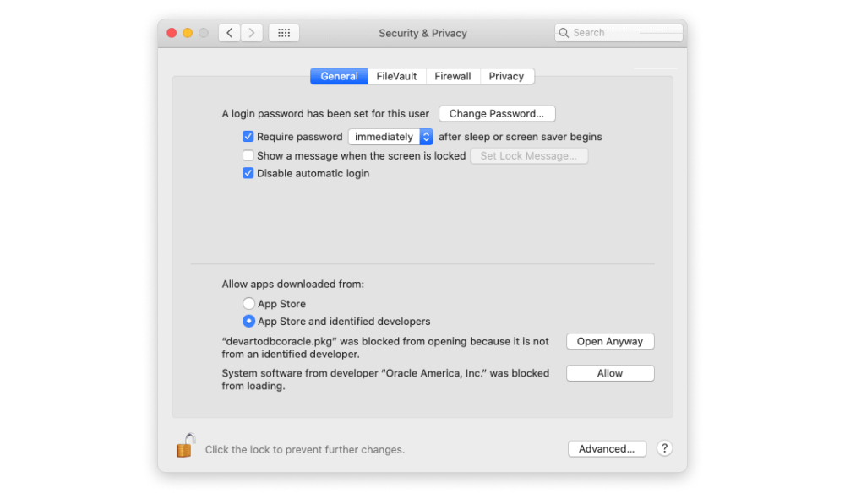Choose App Store and identified developers
This screenshot has height=504, width=845.
click(x=248, y=321)
